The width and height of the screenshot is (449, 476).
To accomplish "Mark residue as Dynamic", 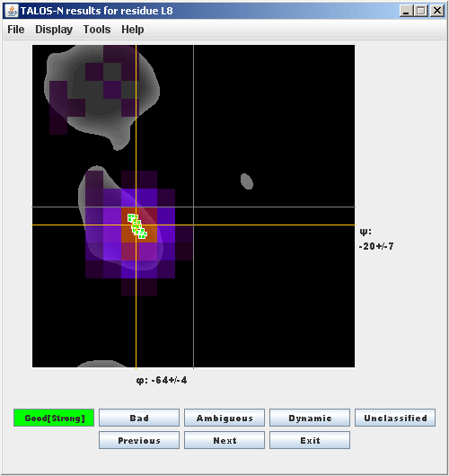I will pos(310,418).
